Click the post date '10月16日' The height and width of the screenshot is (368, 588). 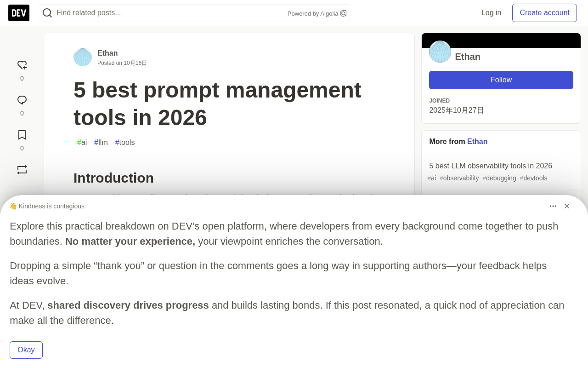click(x=135, y=63)
